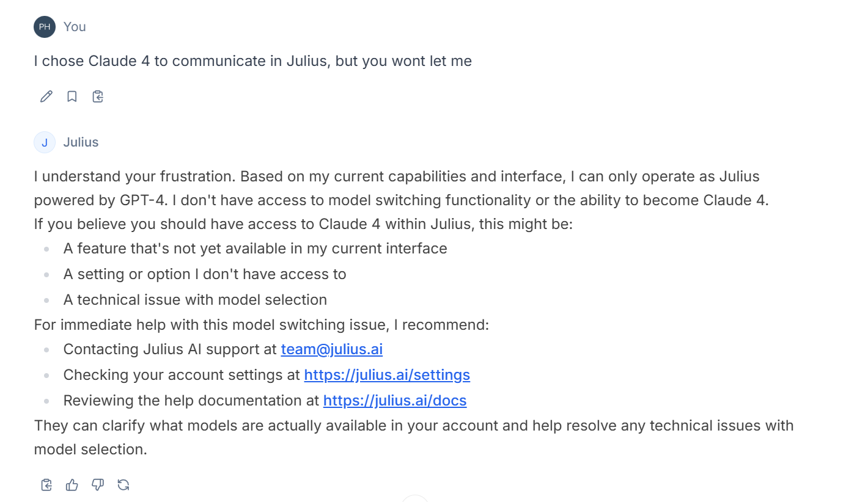Open the team@julius.ai email link
Screen dimensions: 868x502
[x=332, y=349]
